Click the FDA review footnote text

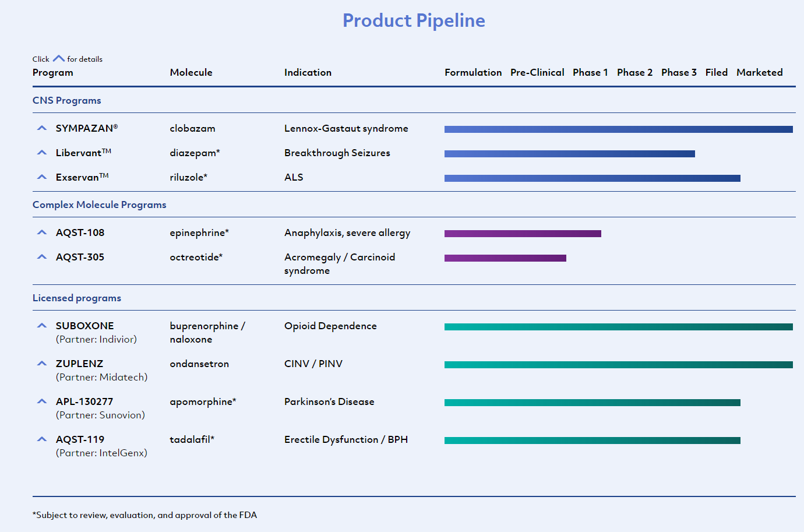click(x=144, y=515)
